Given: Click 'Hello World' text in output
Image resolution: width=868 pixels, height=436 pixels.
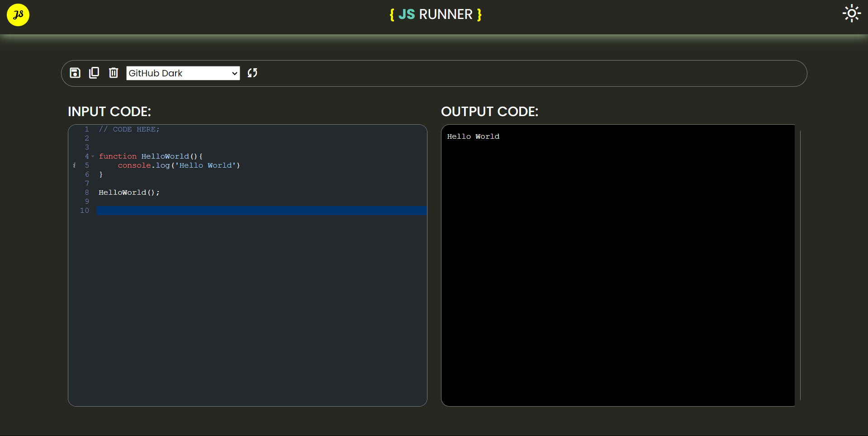Looking at the screenshot, I should [x=473, y=136].
